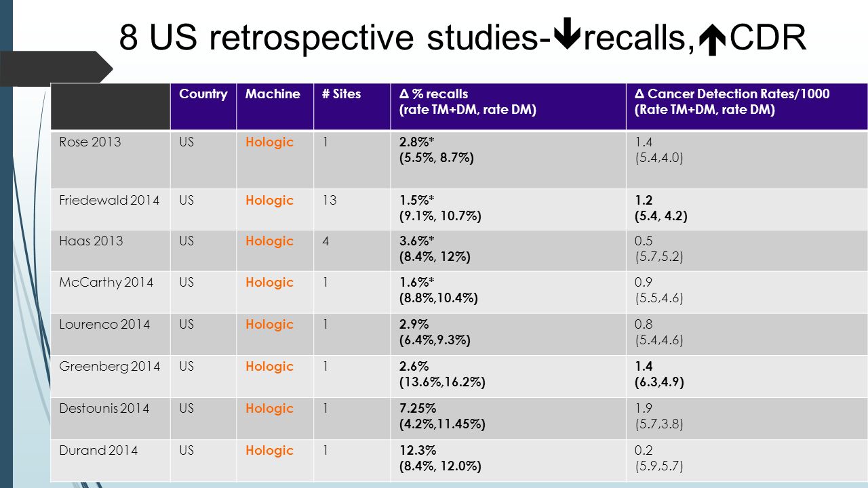Click the dark pentagon arrow shape at left
The width and height of the screenshot is (868, 488).
coord(56,68)
